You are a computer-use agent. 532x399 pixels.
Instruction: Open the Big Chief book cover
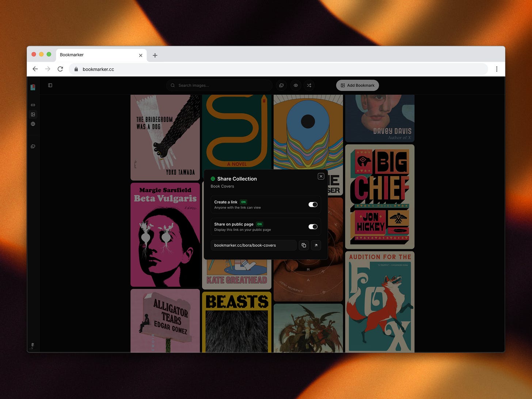click(x=380, y=197)
